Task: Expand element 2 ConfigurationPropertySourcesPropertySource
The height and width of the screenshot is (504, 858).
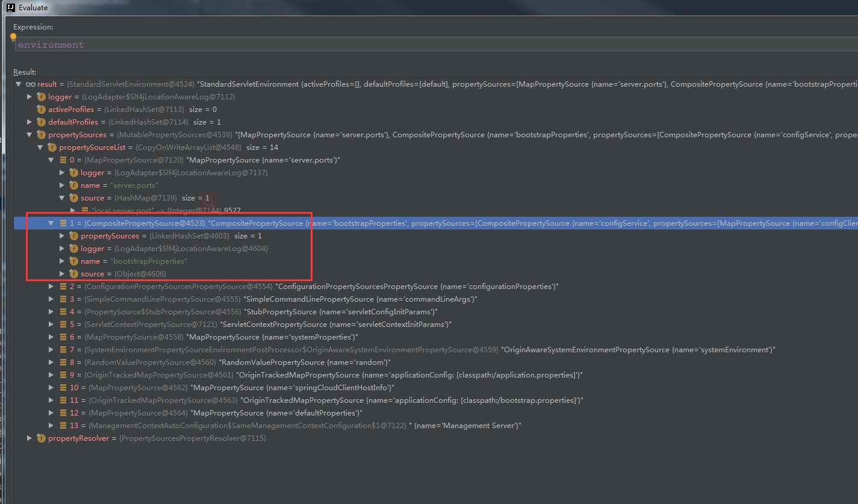Action: 51,287
